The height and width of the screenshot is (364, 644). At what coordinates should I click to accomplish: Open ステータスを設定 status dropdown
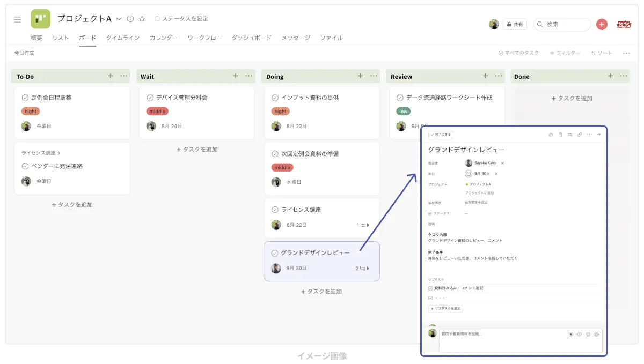tap(181, 19)
